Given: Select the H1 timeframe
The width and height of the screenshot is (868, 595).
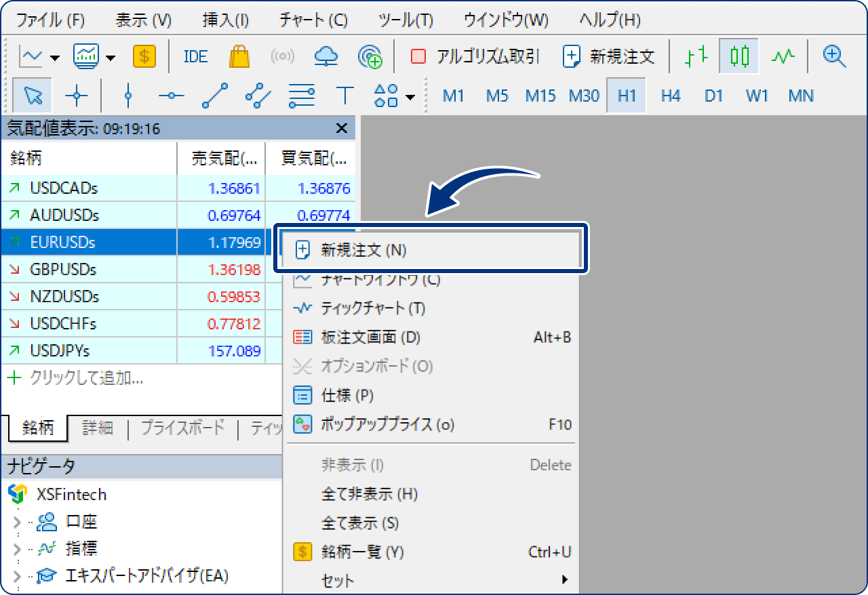Looking at the screenshot, I should 627,96.
